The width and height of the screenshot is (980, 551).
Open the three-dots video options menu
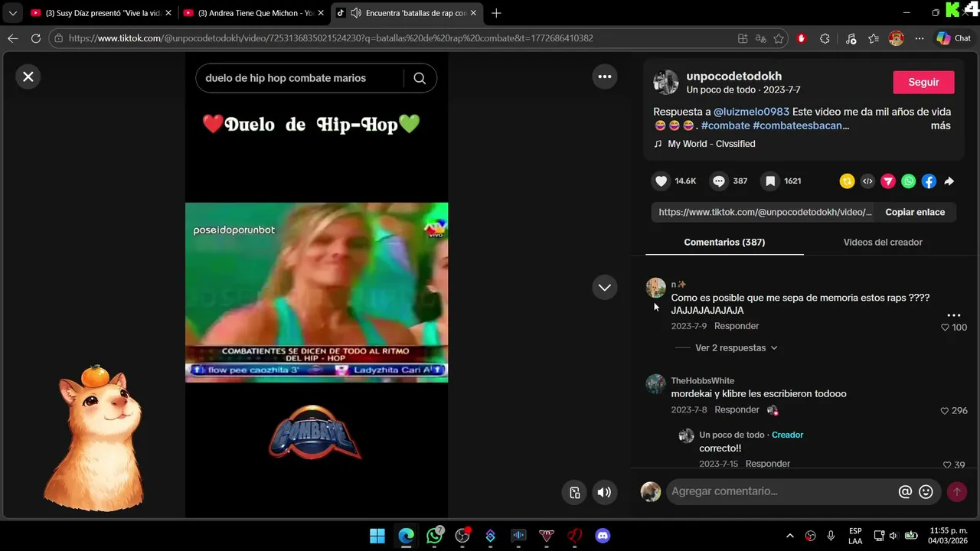tap(605, 77)
